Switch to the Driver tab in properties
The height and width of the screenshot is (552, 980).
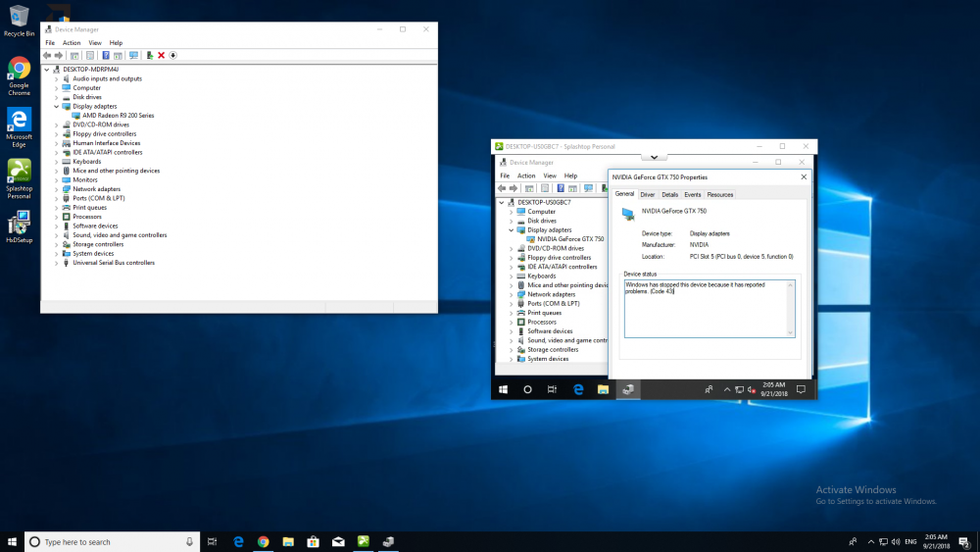tap(648, 194)
